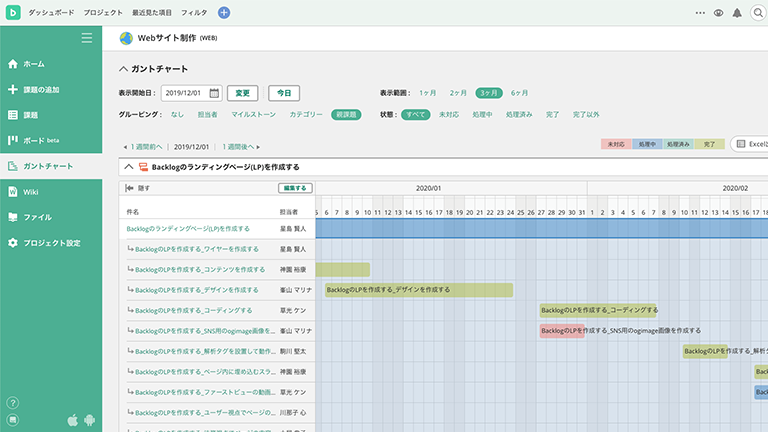Open the コンテンツを作成する child issue
The height and width of the screenshot is (432, 768).
(x=200, y=270)
